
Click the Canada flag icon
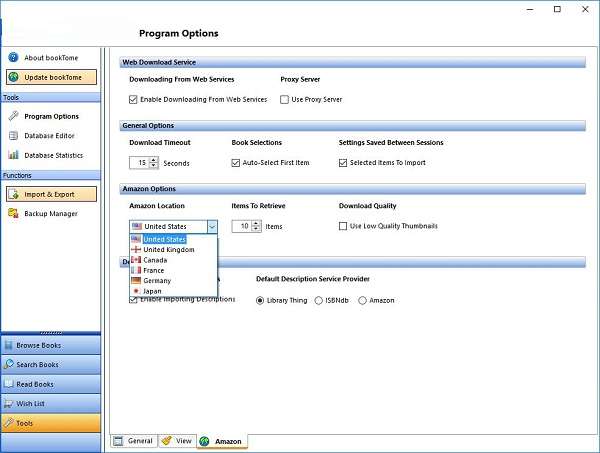point(136,260)
